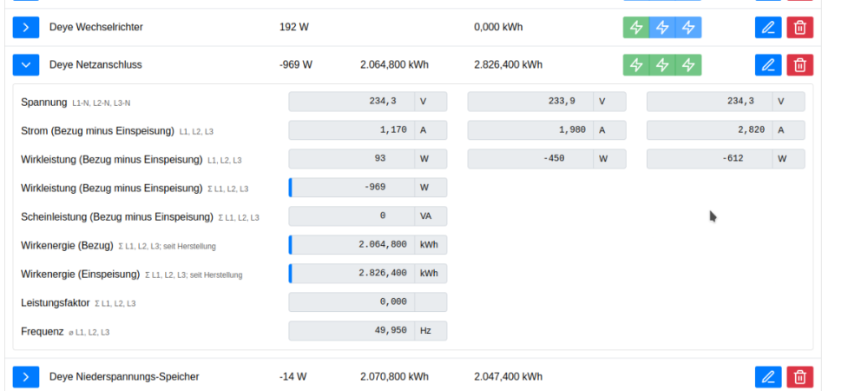This screenshot has width=868, height=391.
Task: Delete the Deye Wechselrichter entry
Action: point(800,27)
